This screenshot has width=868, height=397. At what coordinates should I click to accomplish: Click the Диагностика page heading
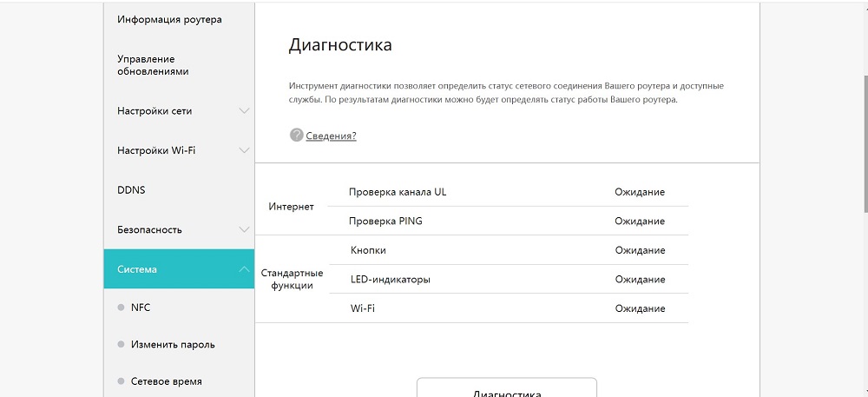click(x=340, y=45)
